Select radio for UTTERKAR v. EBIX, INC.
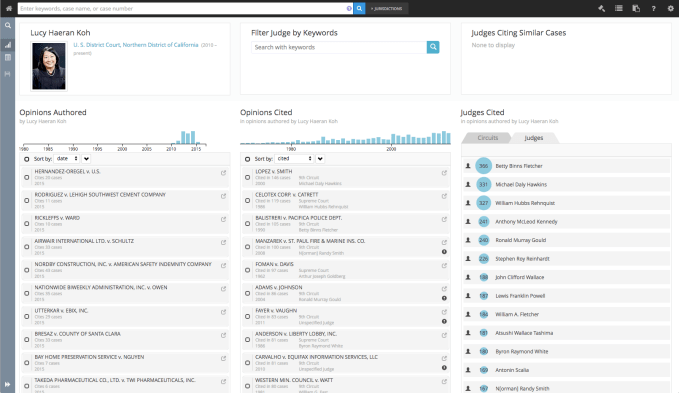Screen dimensions: 679x393 [x=27, y=316]
